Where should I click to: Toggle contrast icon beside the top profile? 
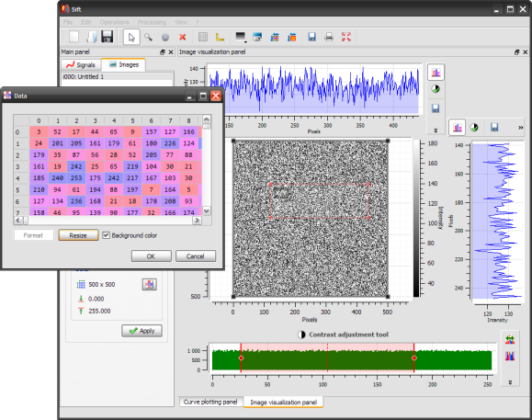pos(436,89)
